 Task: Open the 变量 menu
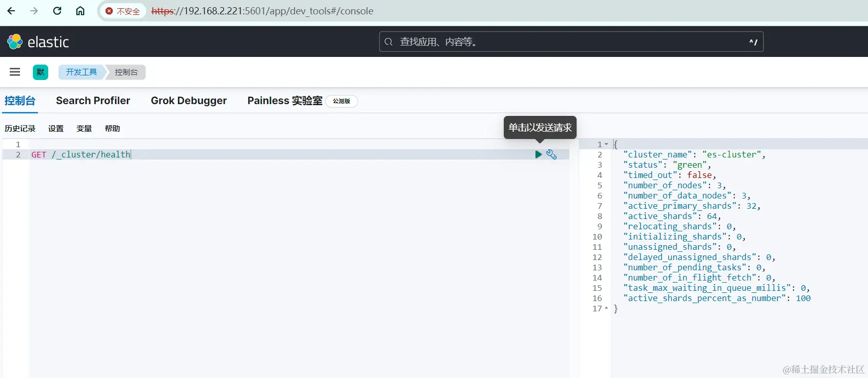pyautogui.click(x=84, y=128)
